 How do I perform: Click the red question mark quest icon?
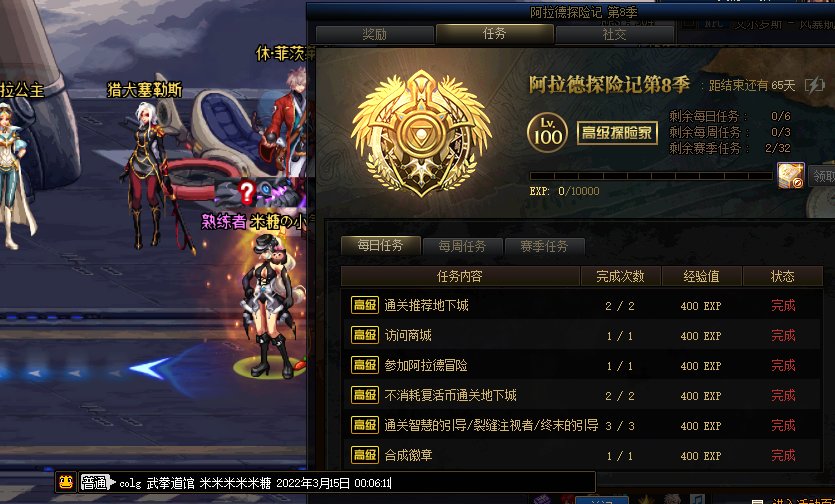tap(247, 192)
